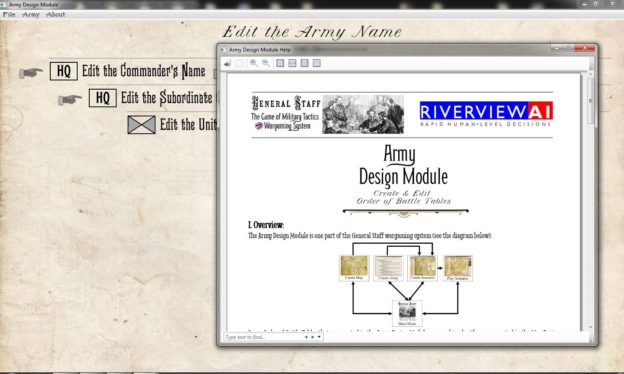The width and height of the screenshot is (624, 374).
Task: Click the Main Menu thumbnail in diagram
Action: click(x=407, y=314)
